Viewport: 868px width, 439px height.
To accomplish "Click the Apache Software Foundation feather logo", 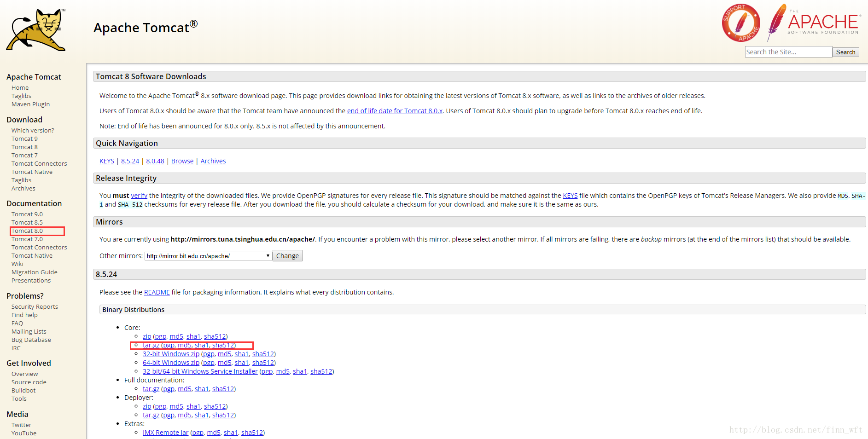I will point(814,22).
